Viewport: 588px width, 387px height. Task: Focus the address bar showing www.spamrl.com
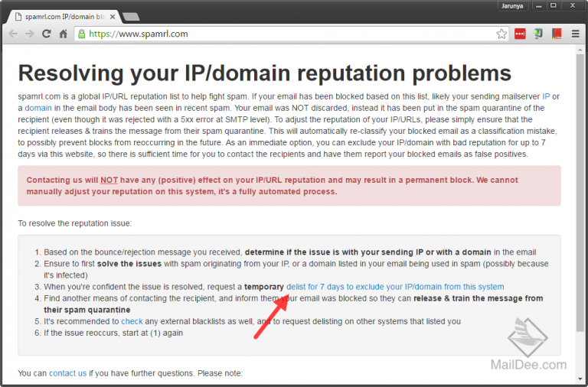[291, 34]
